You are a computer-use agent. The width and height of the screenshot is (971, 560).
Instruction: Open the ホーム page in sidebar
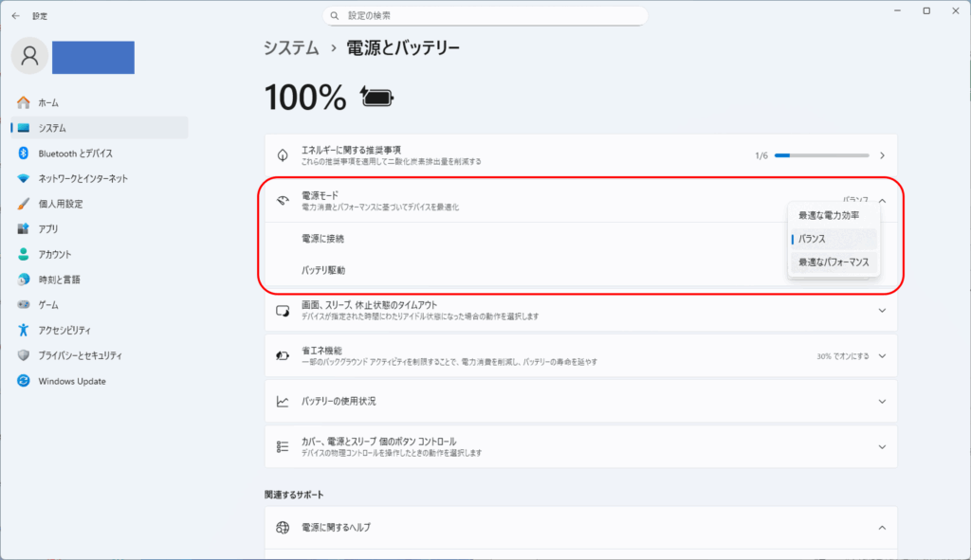(48, 102)
